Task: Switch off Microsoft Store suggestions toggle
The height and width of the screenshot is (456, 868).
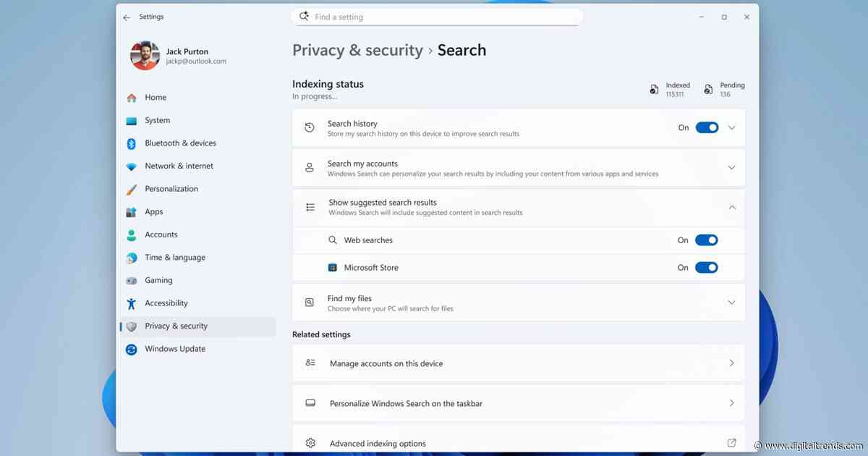Action: pos(707,268)
